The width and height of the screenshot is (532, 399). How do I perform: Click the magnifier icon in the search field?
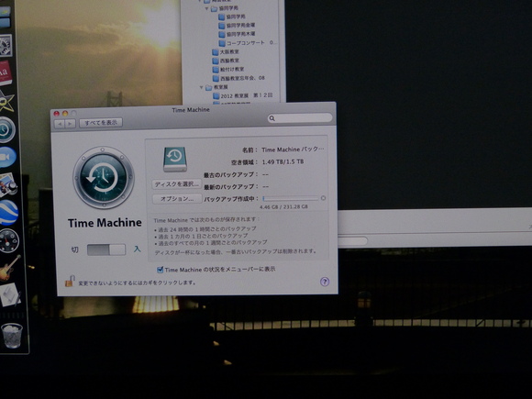click(x=272, y=118)
